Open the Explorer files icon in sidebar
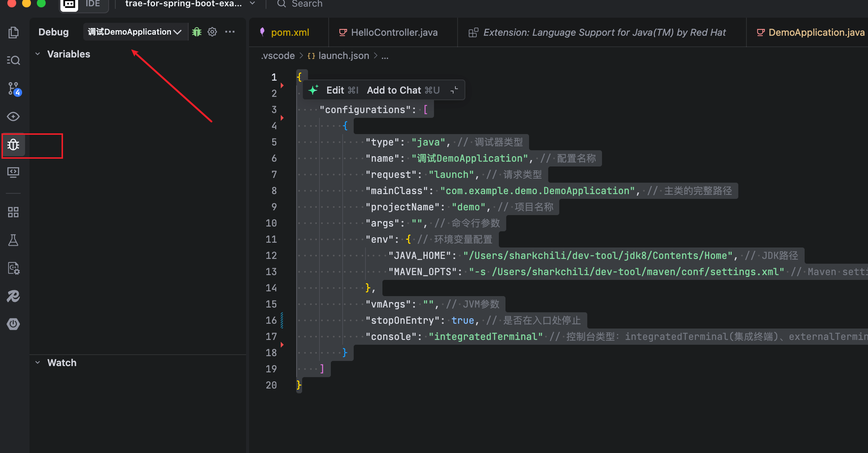This screenshot has width=868, height=453. tap(13, 32)
